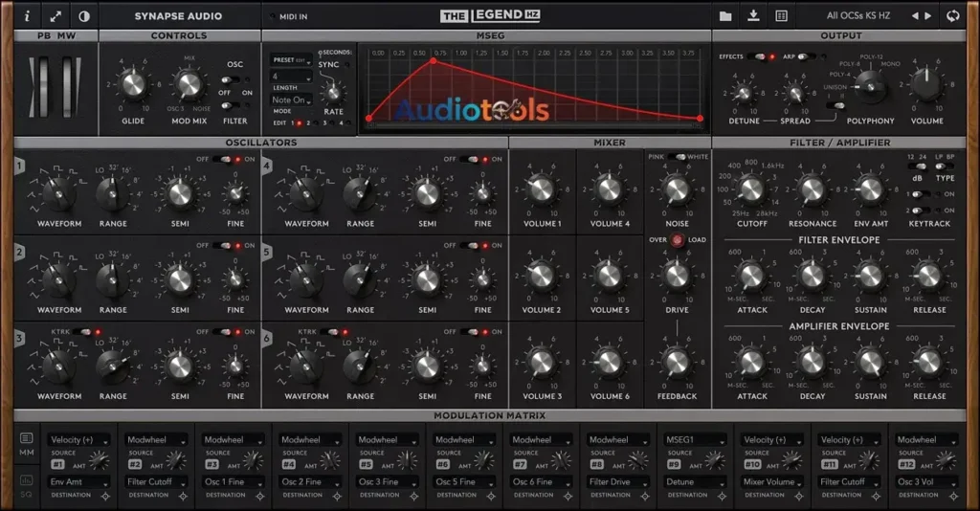Open the Osc 1 Fine destination dropdown
The height and width of the screenshot is (511, 980).
point(234,481)
